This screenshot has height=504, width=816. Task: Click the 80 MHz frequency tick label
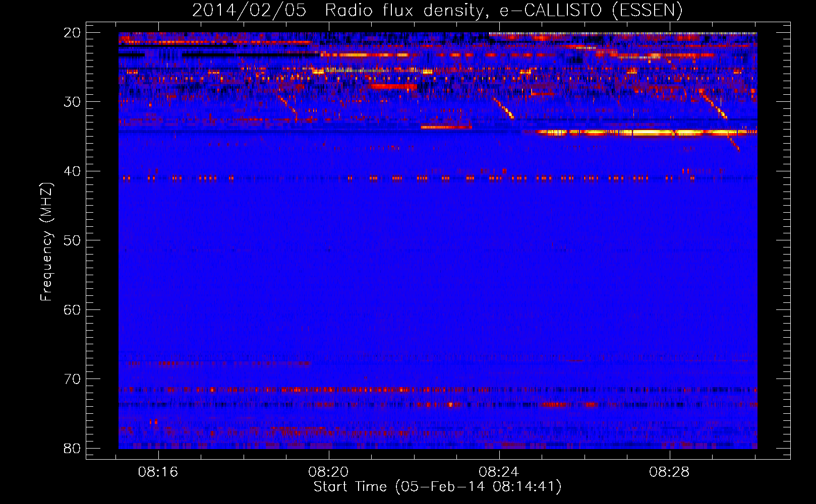(x=72, y=448)
